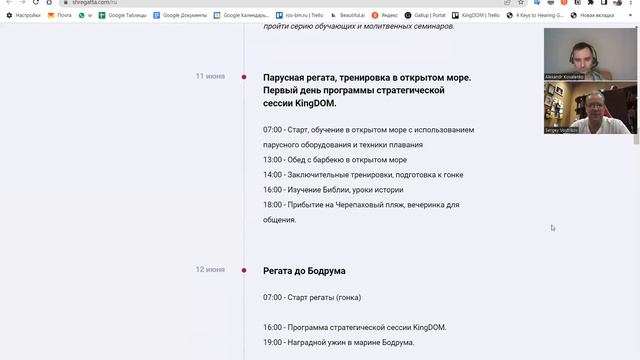Screen dimensions: 640x360
Task: Open the KingDOM Trello bookmark
Action: (476, 15)
